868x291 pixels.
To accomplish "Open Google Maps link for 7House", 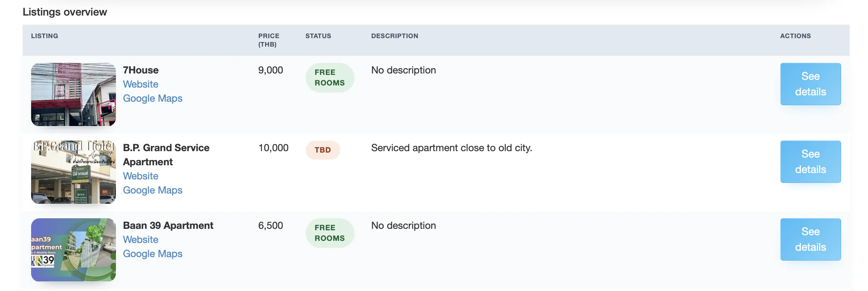I will [152, 98].
